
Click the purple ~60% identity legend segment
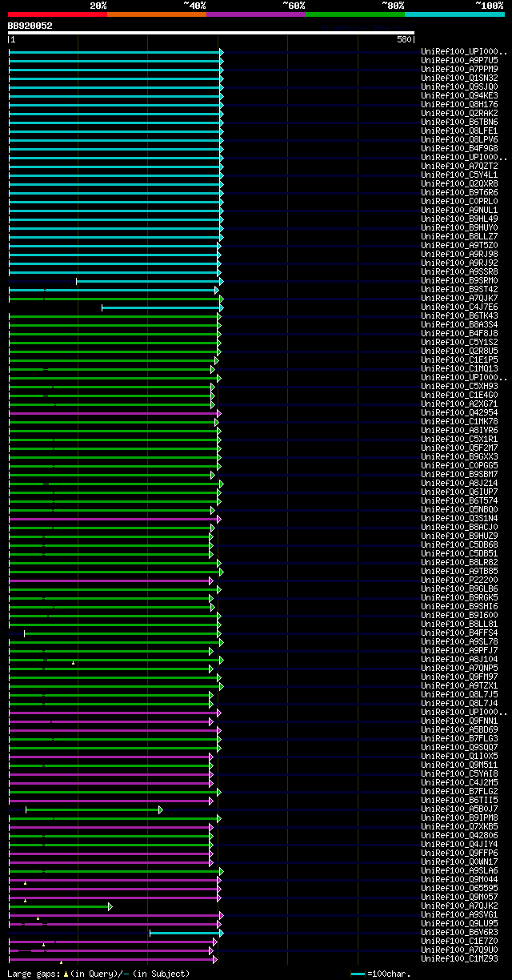coord(255,14)
